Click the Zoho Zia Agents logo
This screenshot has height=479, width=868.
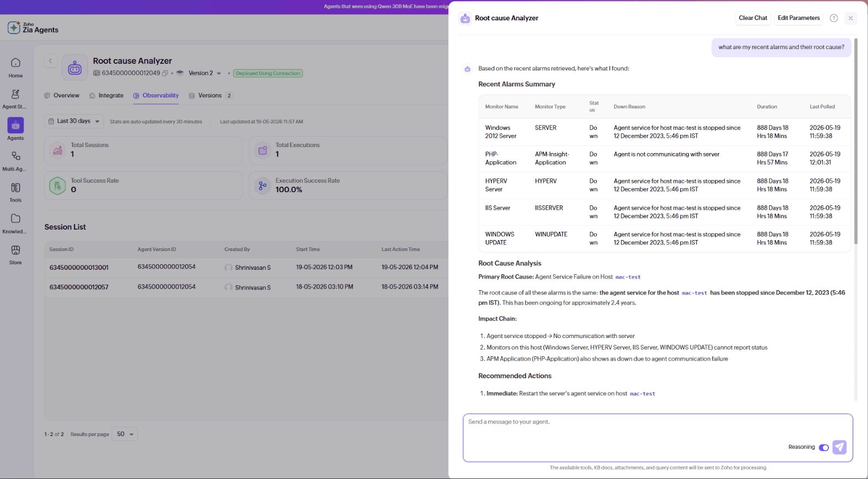coord(33,28)
